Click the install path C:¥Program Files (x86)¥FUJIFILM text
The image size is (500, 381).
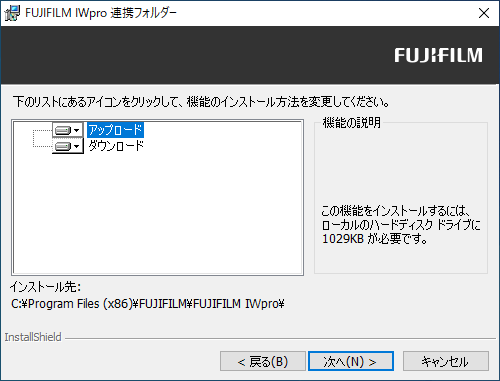point(148,304)
